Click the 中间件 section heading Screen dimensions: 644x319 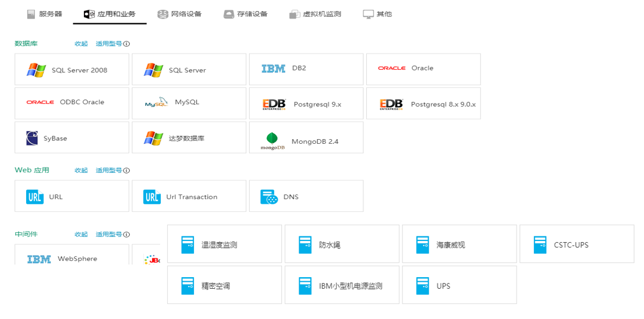pos(26,234)
